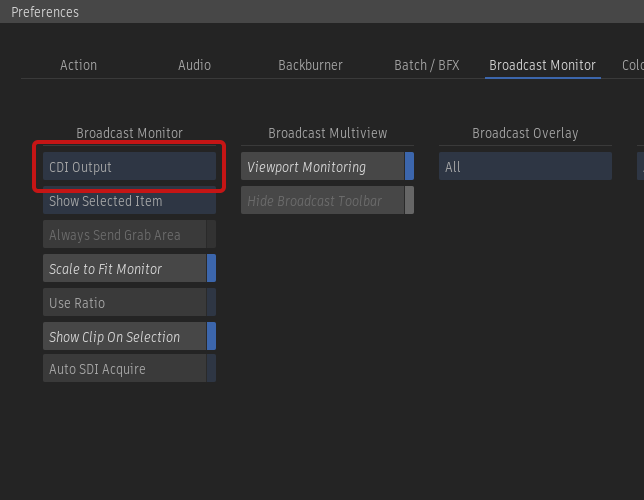Screen dimensions: 644x500
Task: Expand the Show Selected Item dropdown
Action: [x=129, y=201]
